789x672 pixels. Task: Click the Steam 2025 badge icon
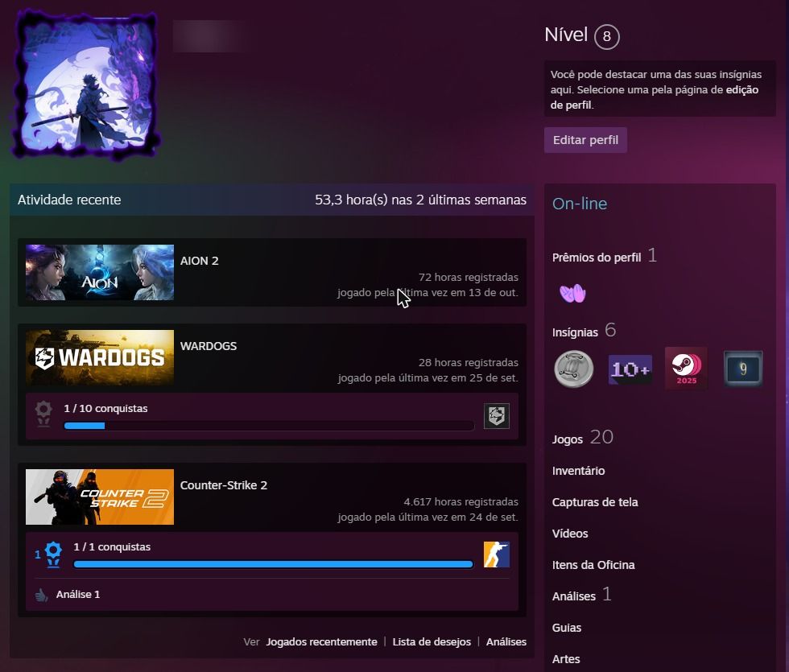click(x=686, y=369)
